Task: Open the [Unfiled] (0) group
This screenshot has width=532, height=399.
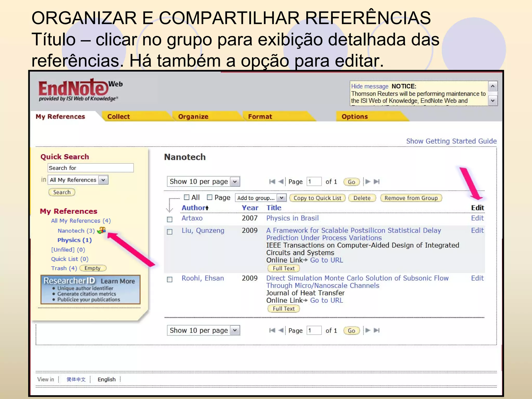Action: point(68,249)
